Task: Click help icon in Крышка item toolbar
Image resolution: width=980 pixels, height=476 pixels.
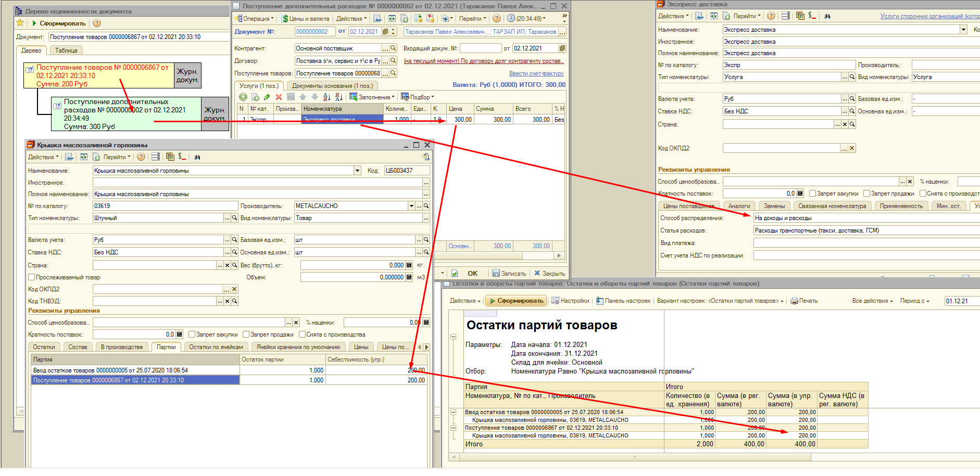Action: (x=141, y=157)
